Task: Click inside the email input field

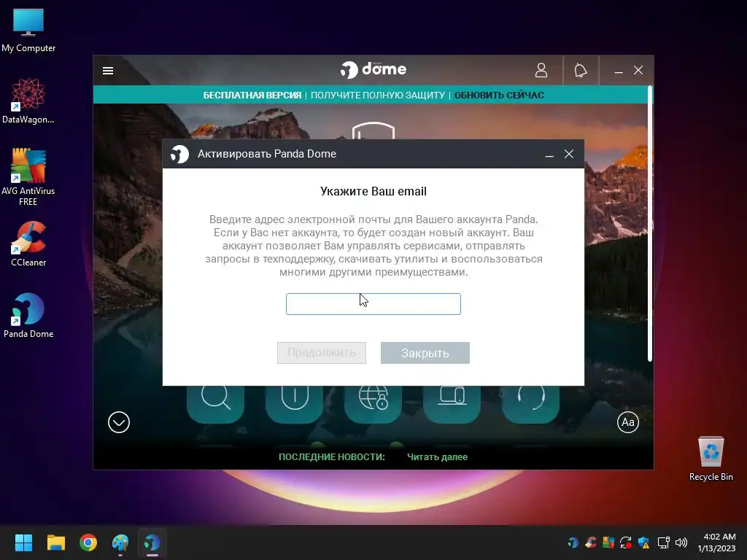Action: point(373,304)
